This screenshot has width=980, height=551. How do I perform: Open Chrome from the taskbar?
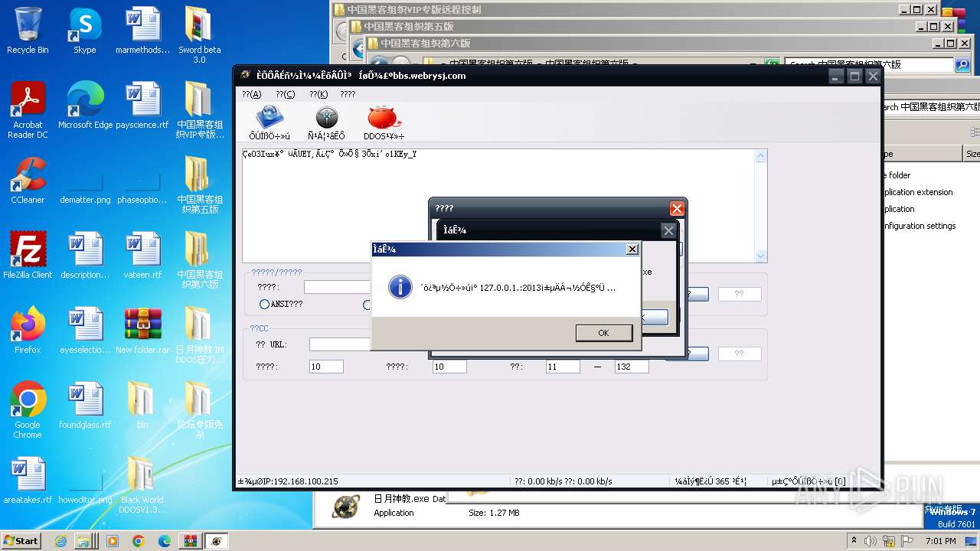pos(138,541)
